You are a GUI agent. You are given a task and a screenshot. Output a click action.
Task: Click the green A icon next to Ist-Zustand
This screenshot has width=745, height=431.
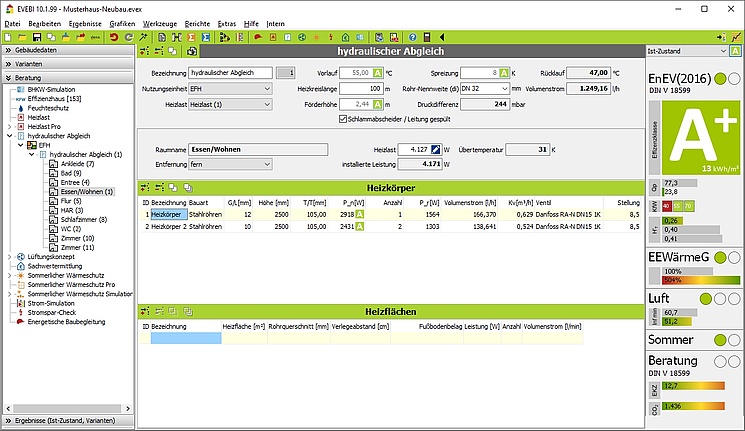tap(735, 51)
